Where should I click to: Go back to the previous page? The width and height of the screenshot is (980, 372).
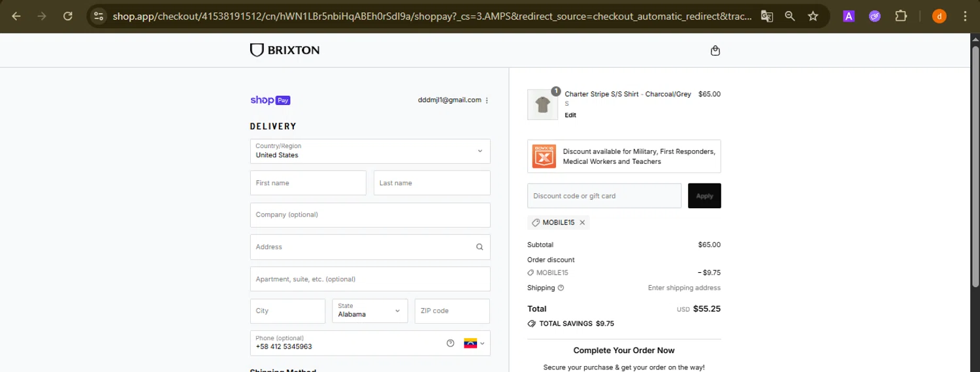[x=16, y=16]
